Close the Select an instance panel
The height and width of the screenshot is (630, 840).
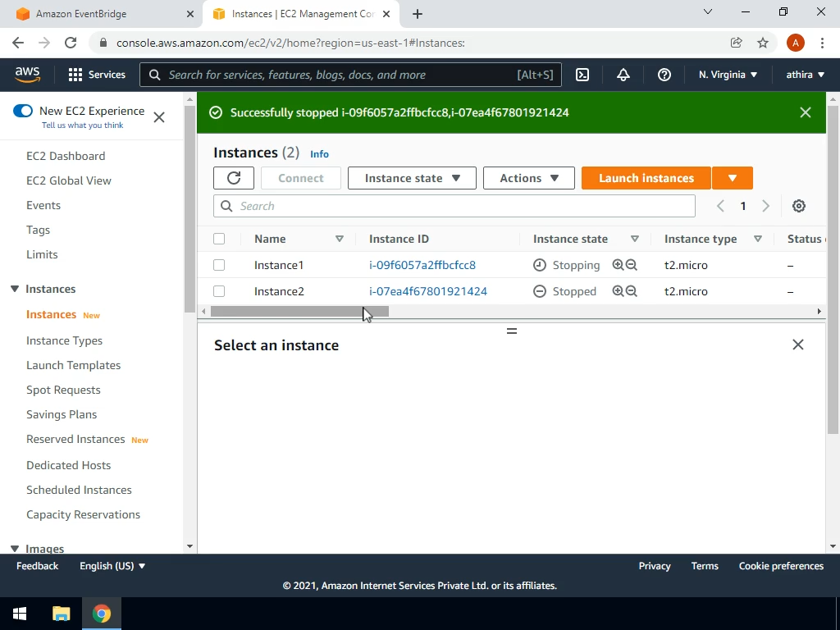click(x=798, y=345)
